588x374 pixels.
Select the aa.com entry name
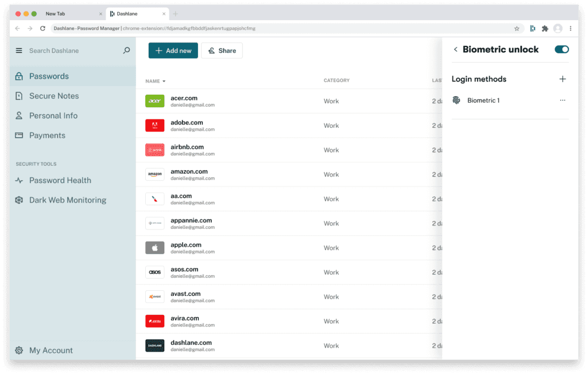coord(181,196)
